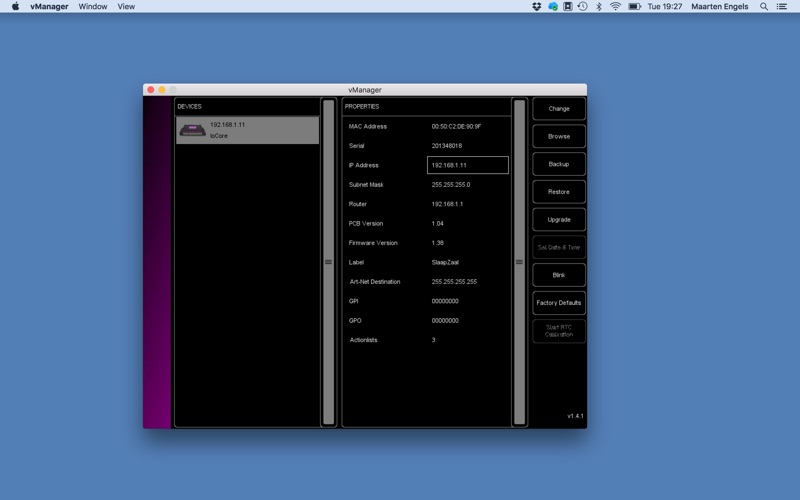Click the Serial value 201348018

[446, 146]
